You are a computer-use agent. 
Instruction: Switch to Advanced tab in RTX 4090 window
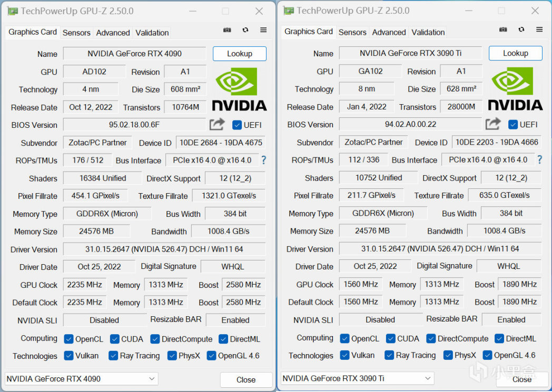pos(113,33)
